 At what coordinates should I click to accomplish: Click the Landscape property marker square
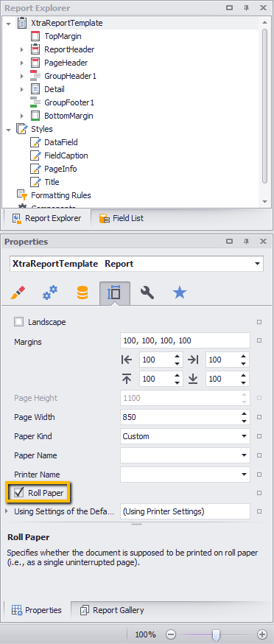pos(259,322)
